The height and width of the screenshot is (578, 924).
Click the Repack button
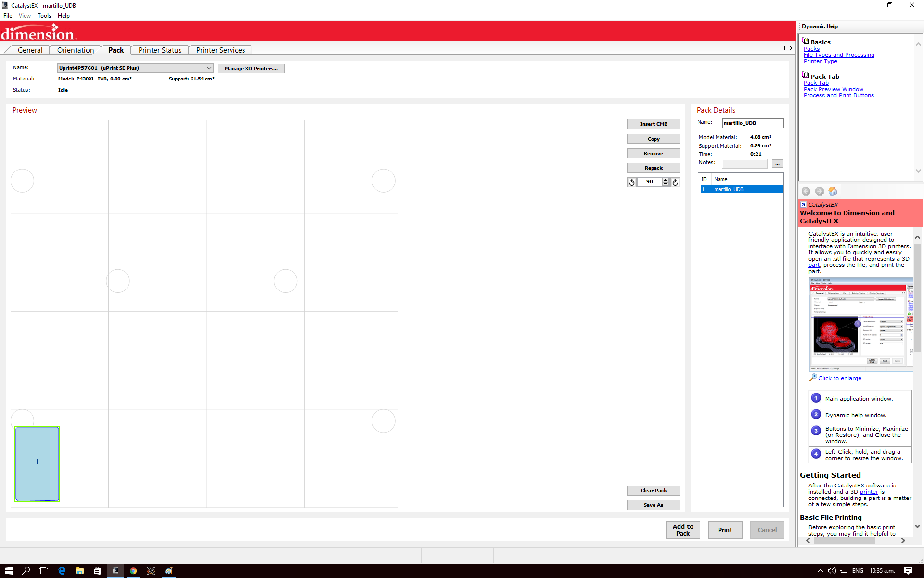click(x=654, y=168)
